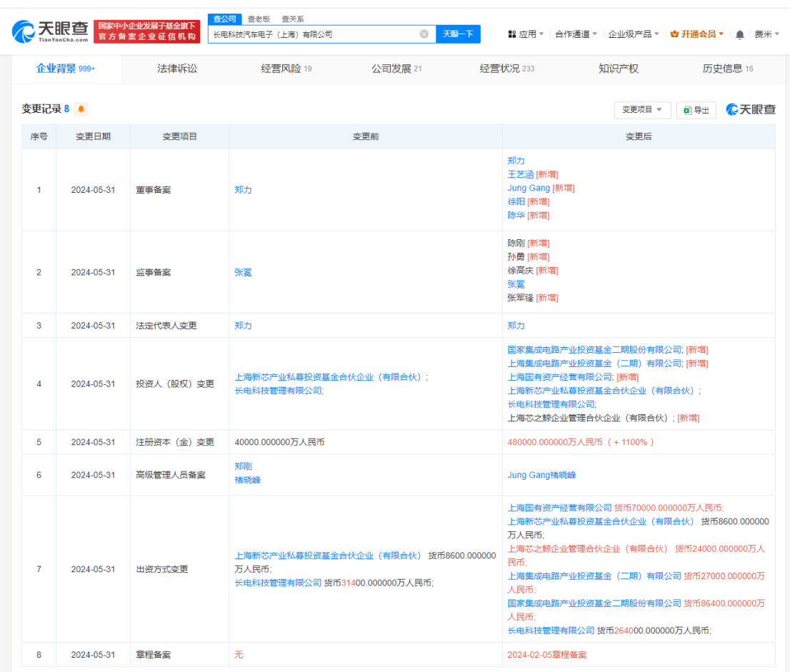Expand the 合作通道 dropdown
The width and height of the screenshot is (790, 672).
click(x=576, y=34)
